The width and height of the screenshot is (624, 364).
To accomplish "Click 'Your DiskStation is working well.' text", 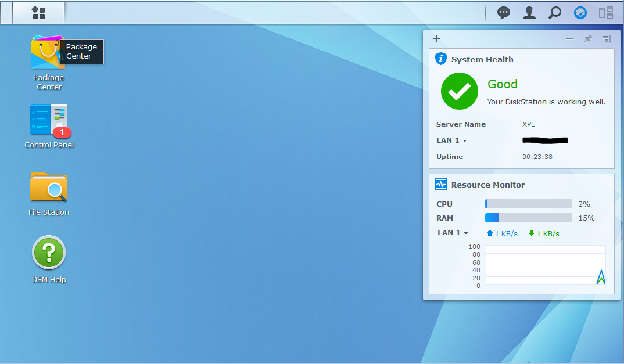I will pos(546,102).
